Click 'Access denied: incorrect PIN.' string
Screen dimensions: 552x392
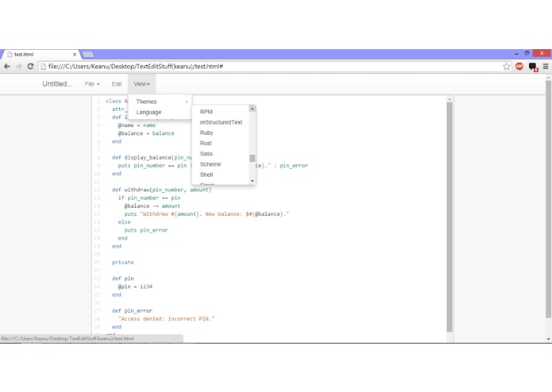[x=166, y=319]
